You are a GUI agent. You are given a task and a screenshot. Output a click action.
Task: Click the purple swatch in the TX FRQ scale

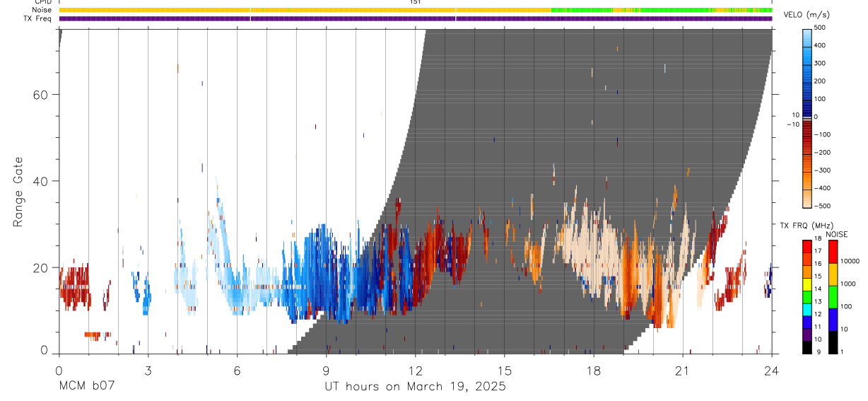point(808,334)
